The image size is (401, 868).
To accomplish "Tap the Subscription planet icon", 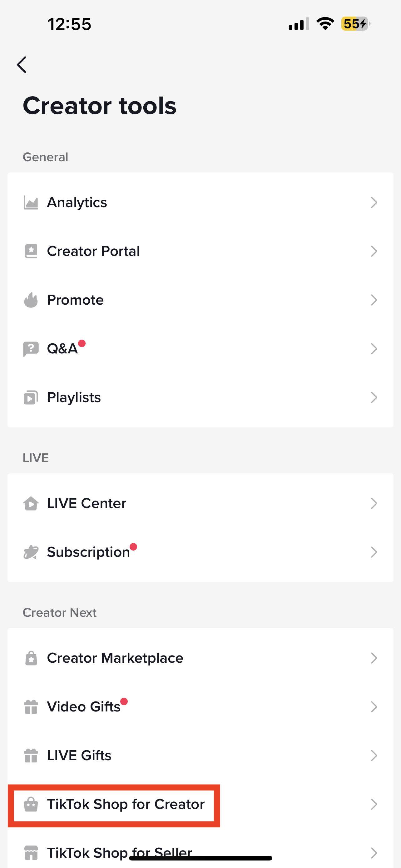I will [x=31, y=552].
